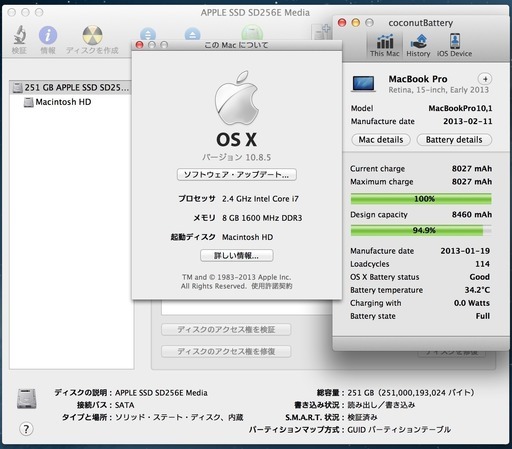Screen dimensions: 512x449
Task: Click the Loadcycles value 114
Action: tap(482, 264)
